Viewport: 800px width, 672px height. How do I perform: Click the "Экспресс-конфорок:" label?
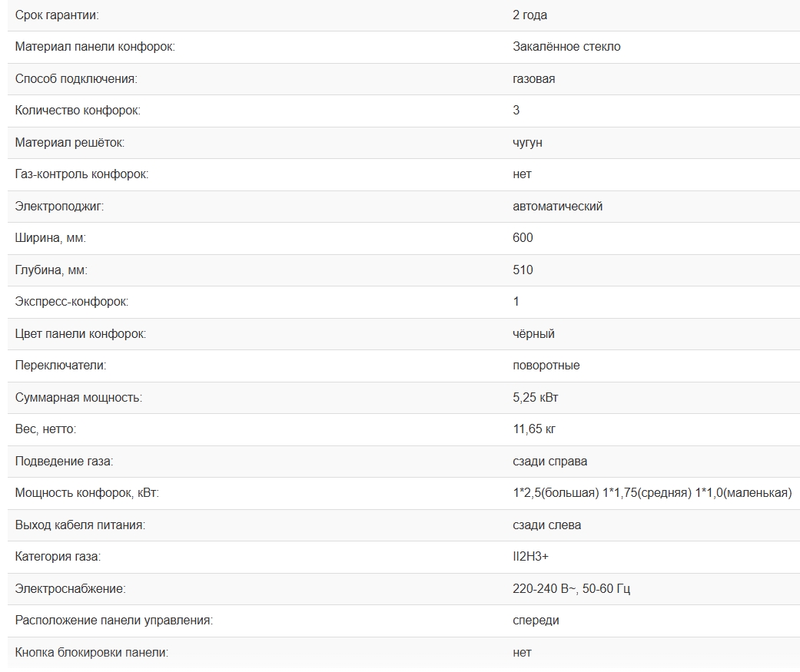click(x=71, y=302)
